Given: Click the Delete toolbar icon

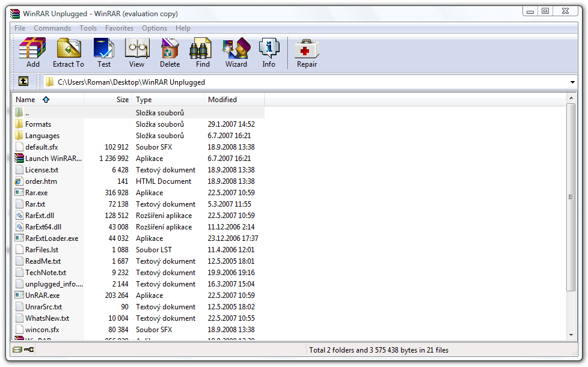Looking at the screenshot, I should (x=170, y=52).
